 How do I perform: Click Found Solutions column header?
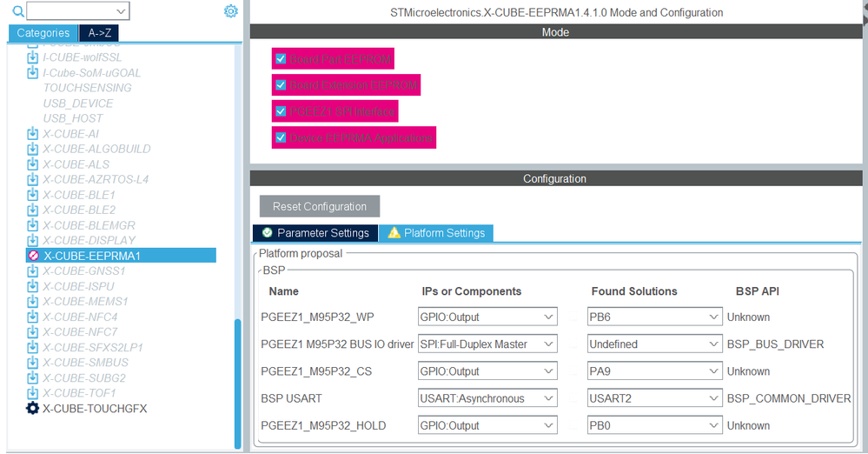633,291
